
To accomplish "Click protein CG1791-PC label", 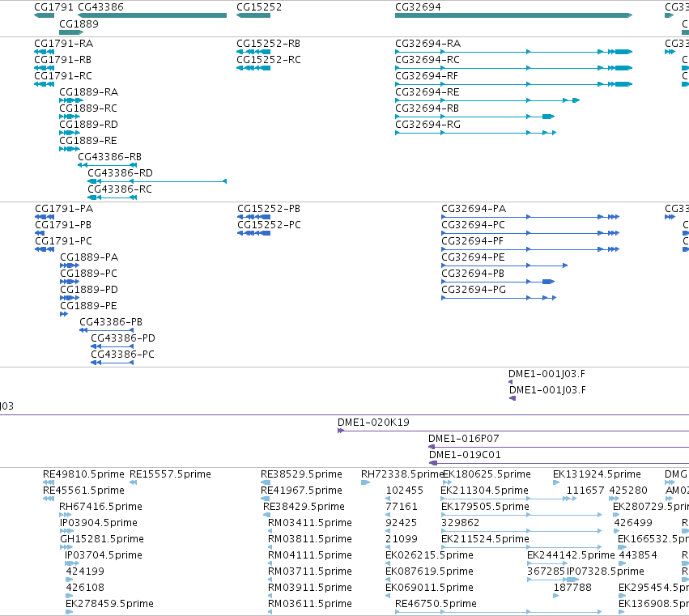I will tap(64, 241).
